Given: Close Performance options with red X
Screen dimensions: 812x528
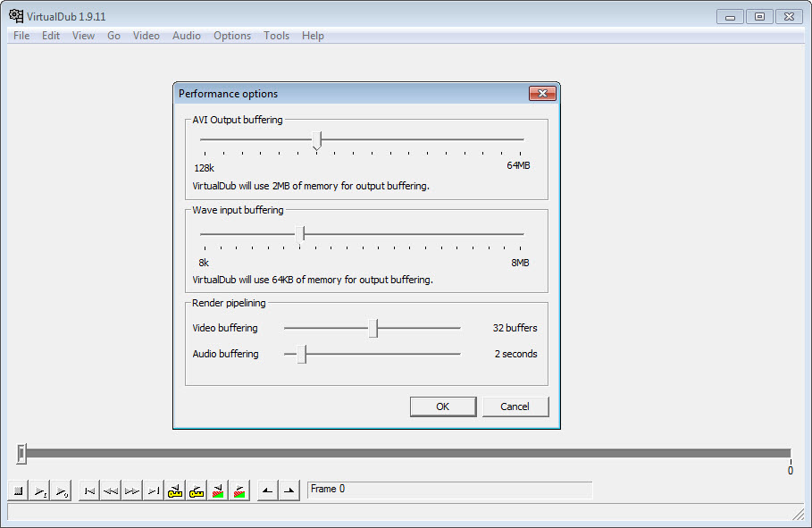Looking at the screenshot, I should coord(542,93).
